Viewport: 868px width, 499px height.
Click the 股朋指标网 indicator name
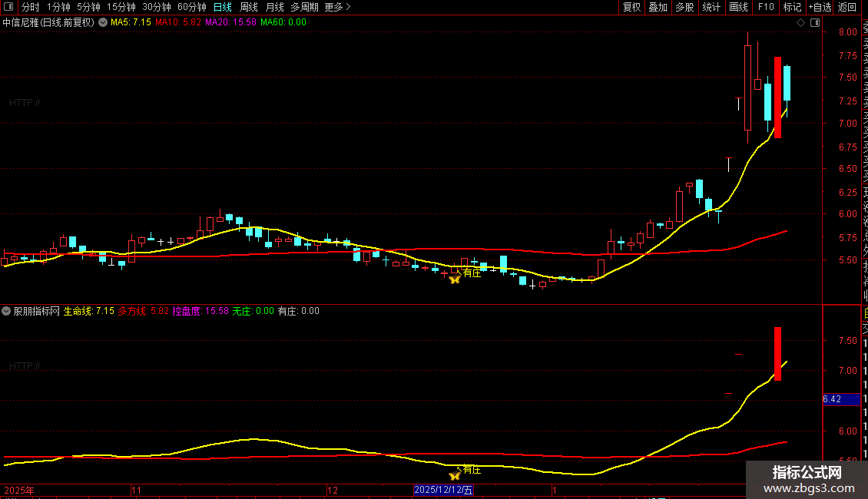(37, 311)
